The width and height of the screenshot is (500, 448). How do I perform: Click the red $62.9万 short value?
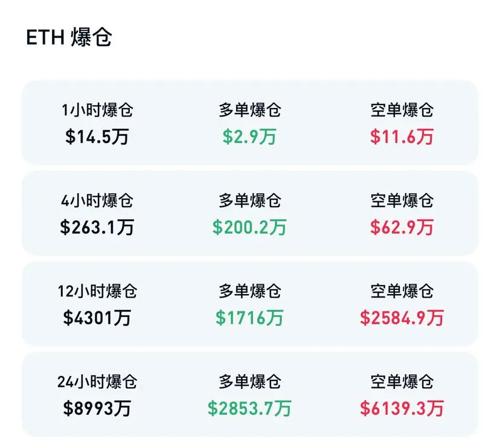tap(402, 228)
